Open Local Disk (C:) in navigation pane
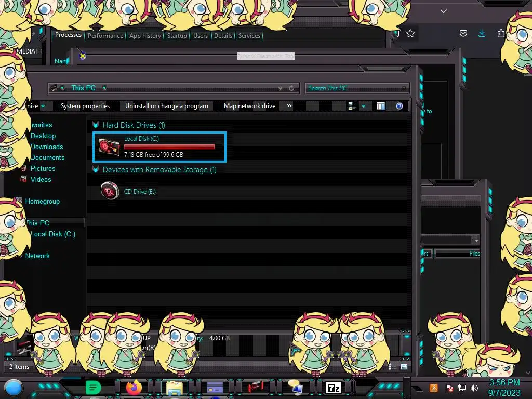This screenshot has height=399, width=532. pos(53,234)
